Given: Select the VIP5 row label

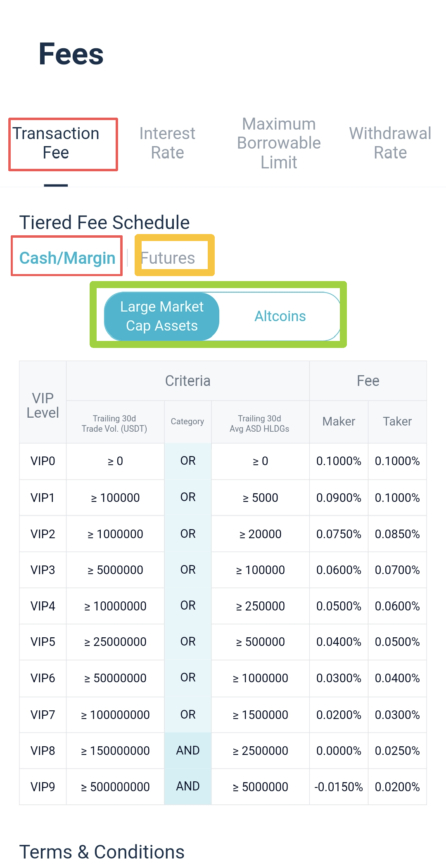Looking at the screenshot, I should pyautogui.click(x=43, y=642).
